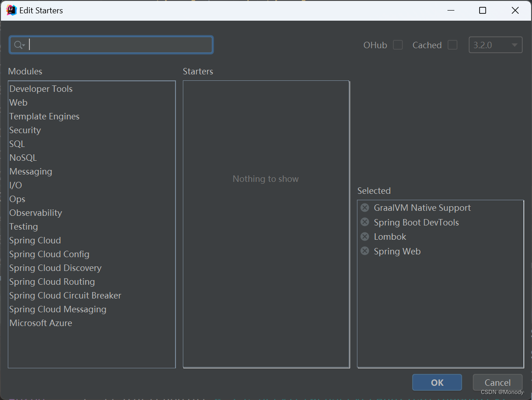This screenshot has height=400, width=532.
Task: Select Spring Cloud Messaging module
Action: (x=91, y=310)
